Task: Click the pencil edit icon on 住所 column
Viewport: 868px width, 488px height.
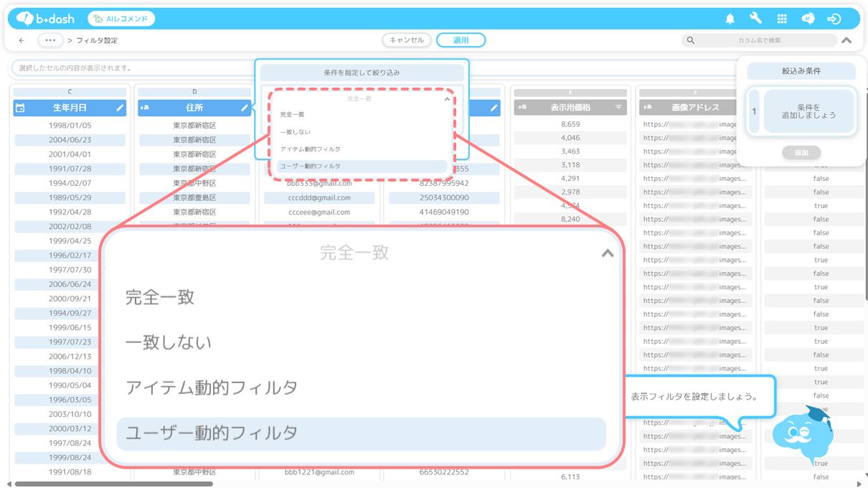Action: click(x=245, y=108)
